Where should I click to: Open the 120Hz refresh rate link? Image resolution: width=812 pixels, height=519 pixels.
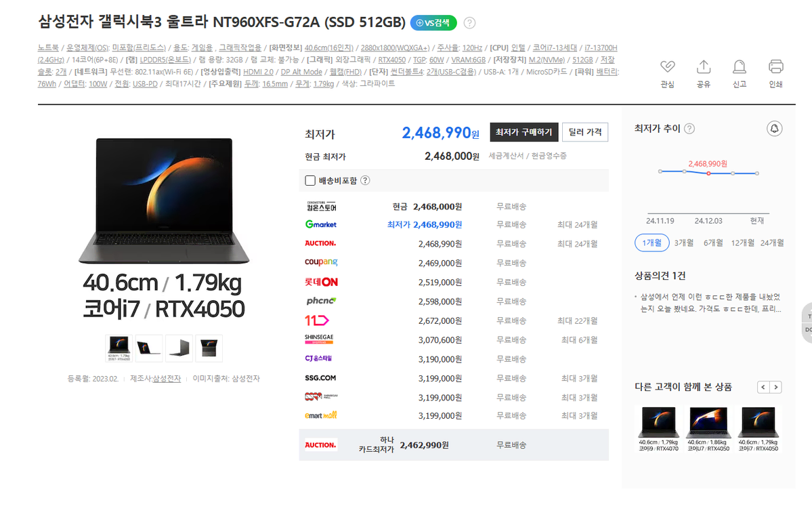tap(472, 47)
